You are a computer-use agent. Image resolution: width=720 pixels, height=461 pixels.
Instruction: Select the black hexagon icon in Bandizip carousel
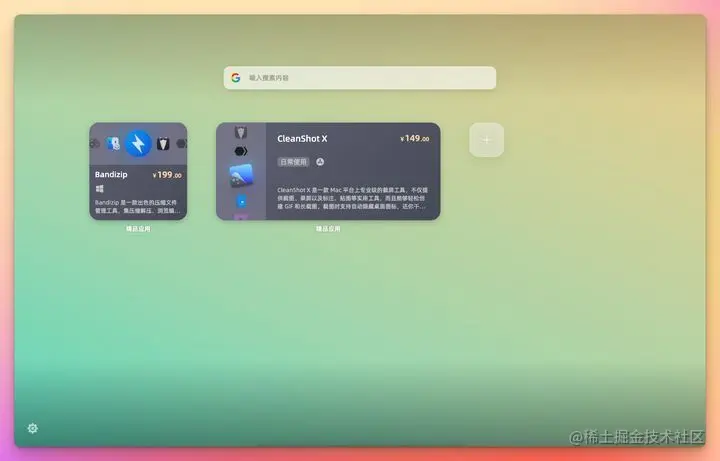point(182,144)
